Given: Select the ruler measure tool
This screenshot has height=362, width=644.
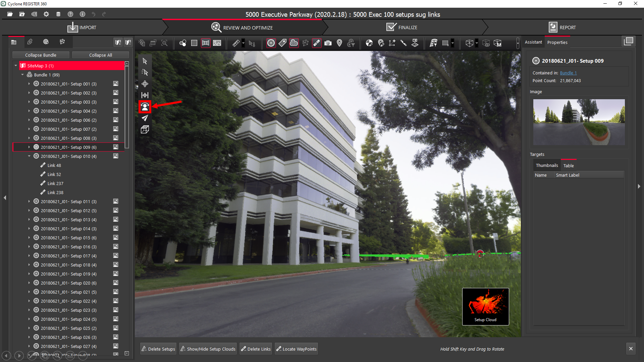Looking at the screenshot, I should coord(236,43).
